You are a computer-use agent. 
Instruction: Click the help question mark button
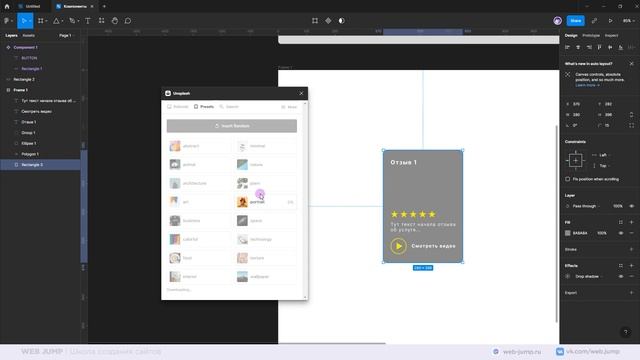625,332
